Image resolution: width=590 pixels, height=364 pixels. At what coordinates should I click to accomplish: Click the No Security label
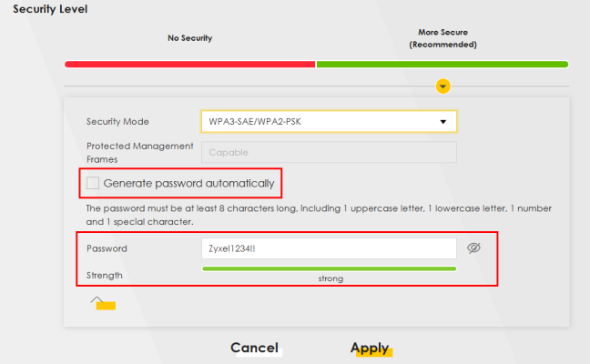click(189, 38)
